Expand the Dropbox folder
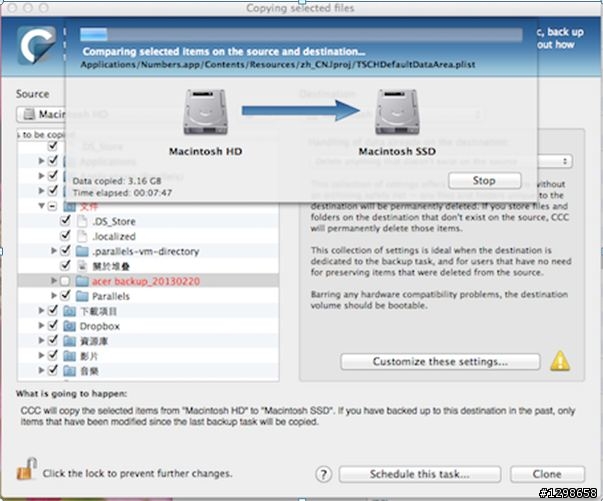The height and width of the screenshot is (501, 603). point(41,326)
